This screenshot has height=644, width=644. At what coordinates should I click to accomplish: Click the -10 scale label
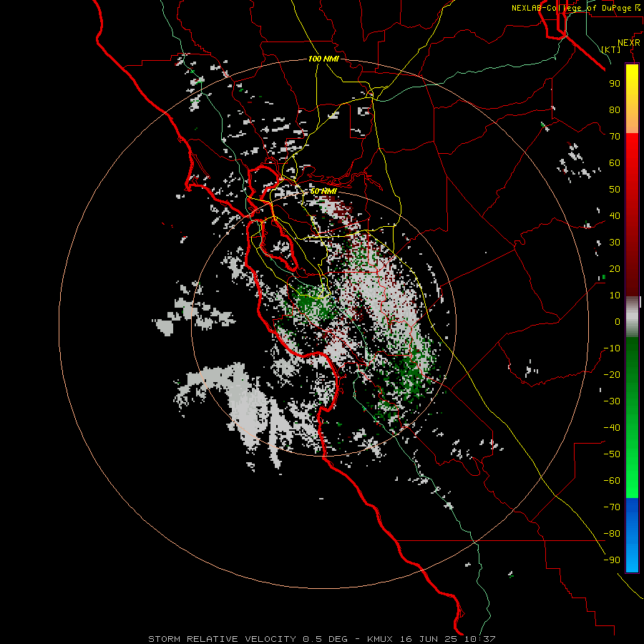pos(612,348)
